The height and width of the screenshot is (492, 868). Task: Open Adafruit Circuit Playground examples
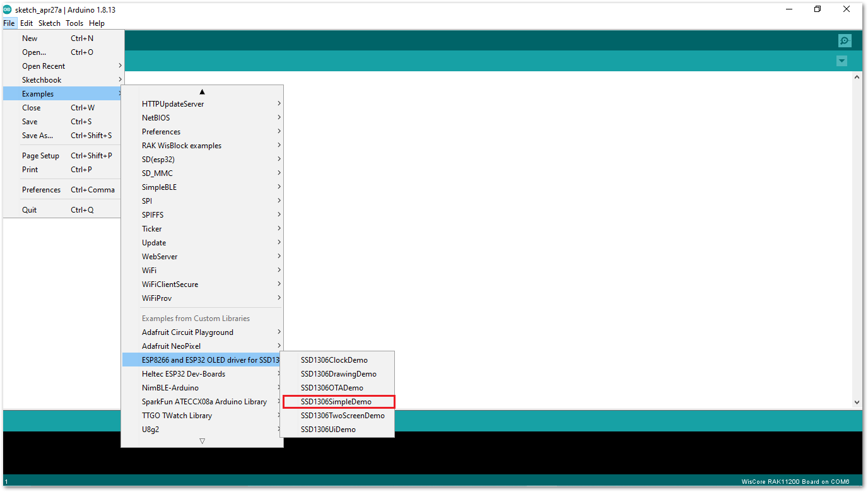[202, 332]
